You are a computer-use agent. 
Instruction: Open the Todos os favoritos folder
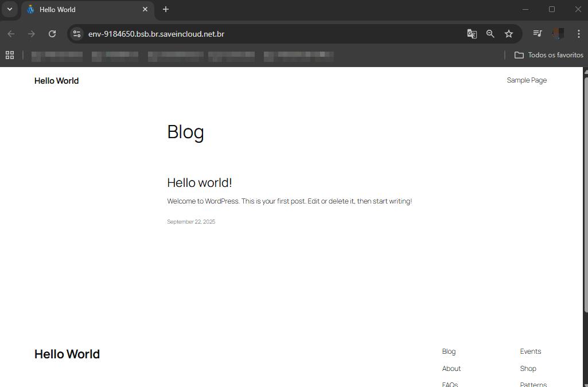click(x=549, y=55)
